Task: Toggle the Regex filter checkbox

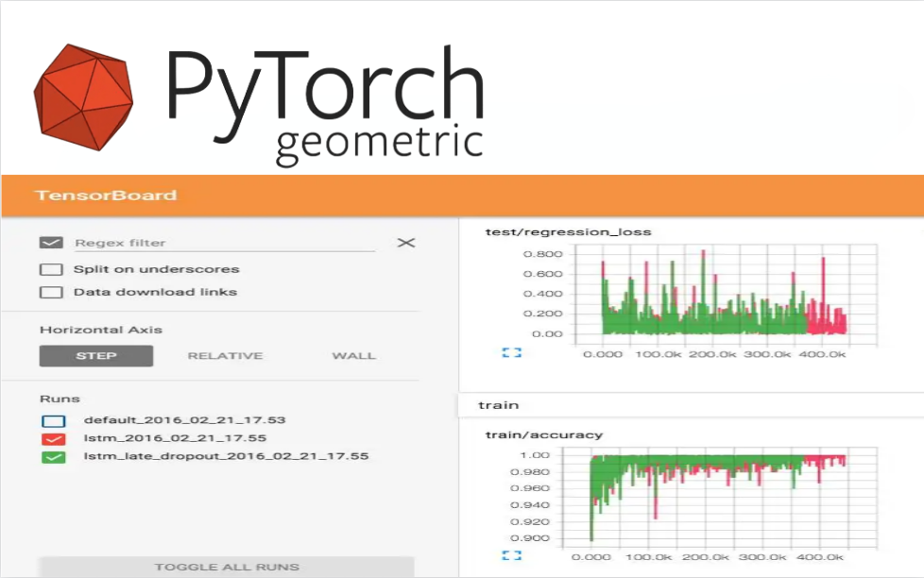Action: tap(51, 243)
